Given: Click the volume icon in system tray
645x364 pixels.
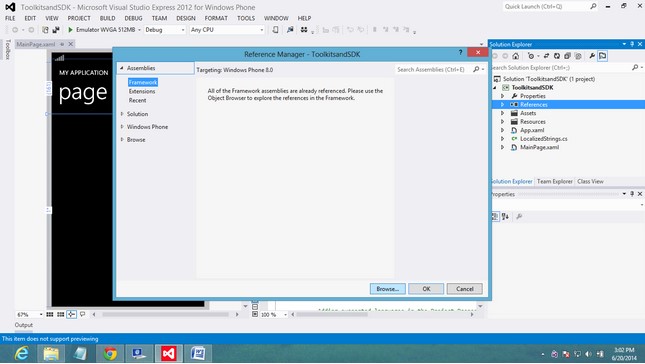Looking at the screenshot, I should tap(588, 354).
